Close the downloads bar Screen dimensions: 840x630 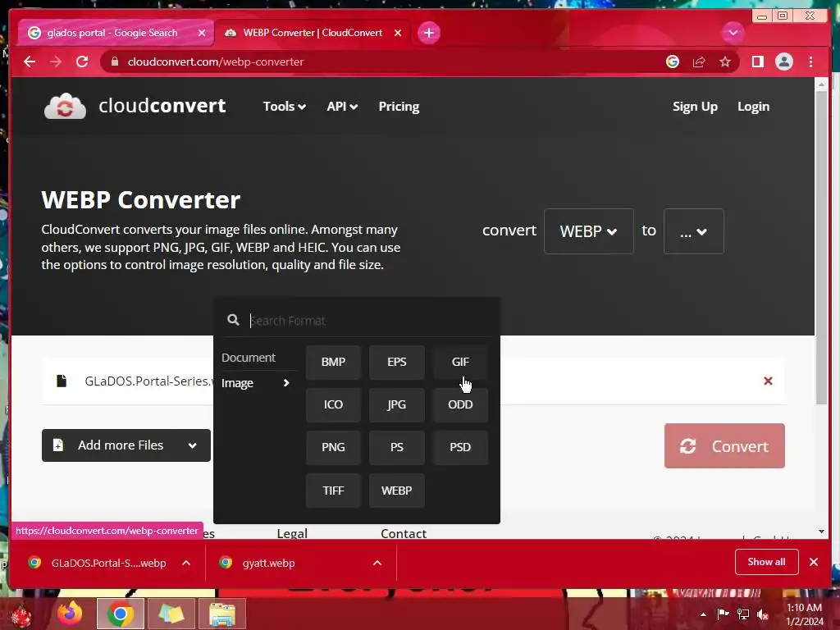pos(813,562)
